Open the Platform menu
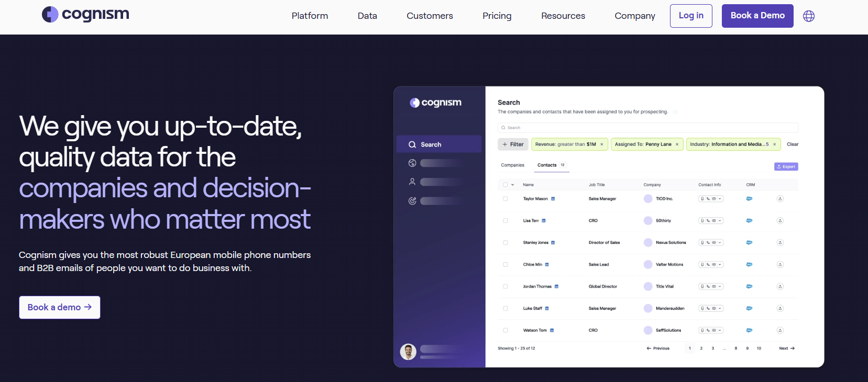868x382 pixels. click(x=310, y=16)
